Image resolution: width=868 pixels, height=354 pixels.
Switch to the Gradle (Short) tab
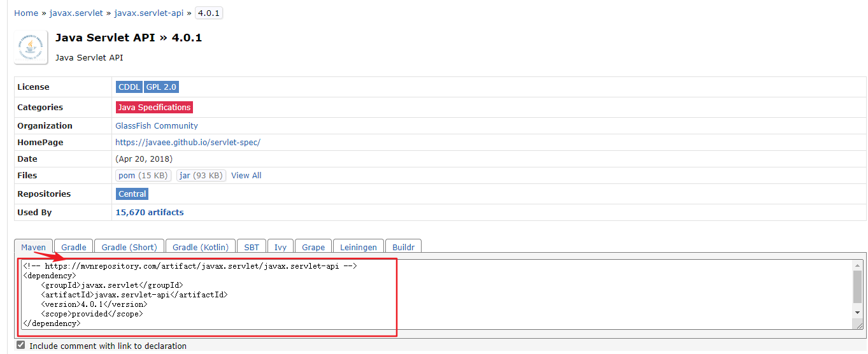(x=129, y=247)
